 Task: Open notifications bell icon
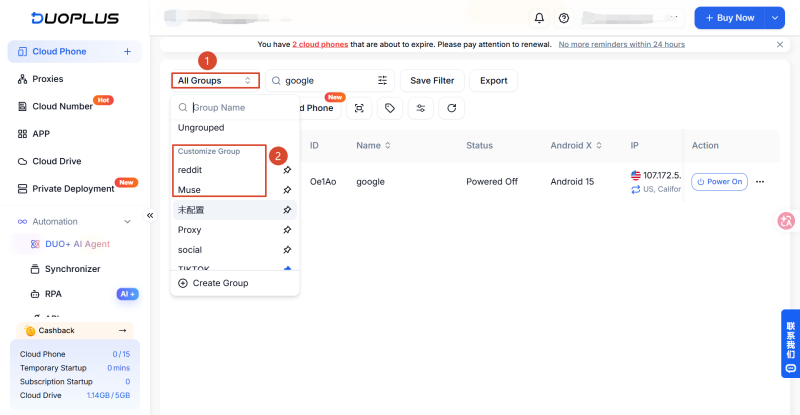[x=539, y=18]
